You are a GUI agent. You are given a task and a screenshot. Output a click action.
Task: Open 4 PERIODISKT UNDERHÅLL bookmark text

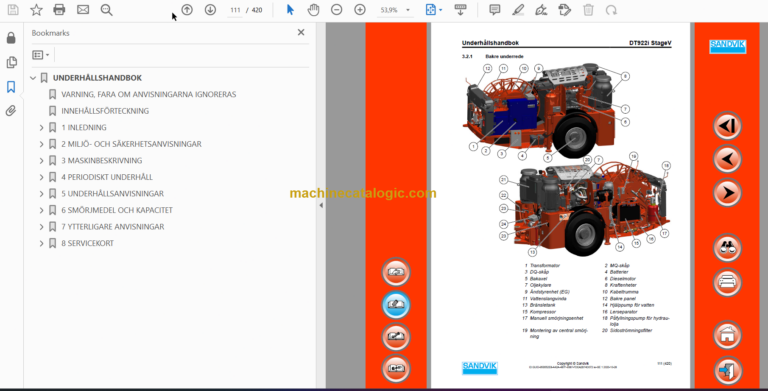coord(107,177)
